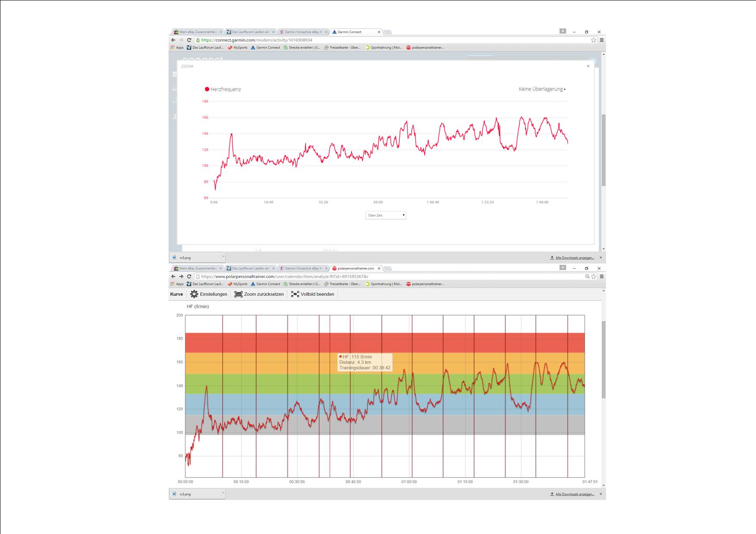Switch to Das Laufforum tab in top window

[251, 32]
